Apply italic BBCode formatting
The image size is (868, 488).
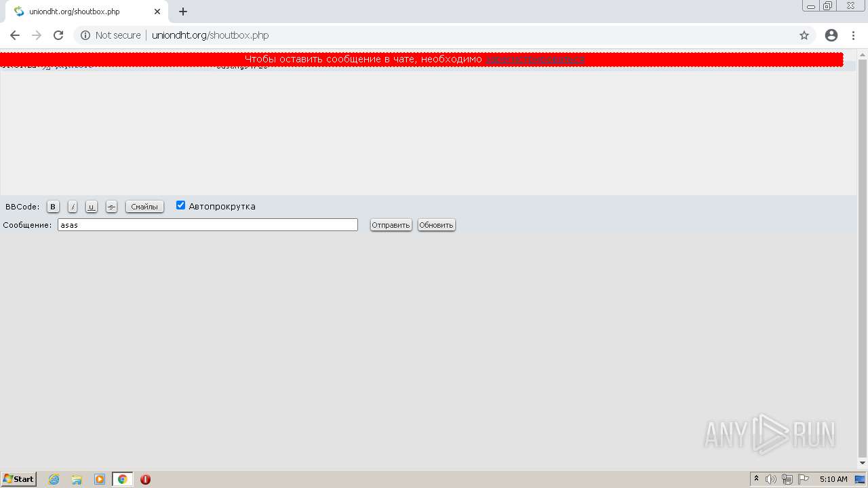pos(73,207)
